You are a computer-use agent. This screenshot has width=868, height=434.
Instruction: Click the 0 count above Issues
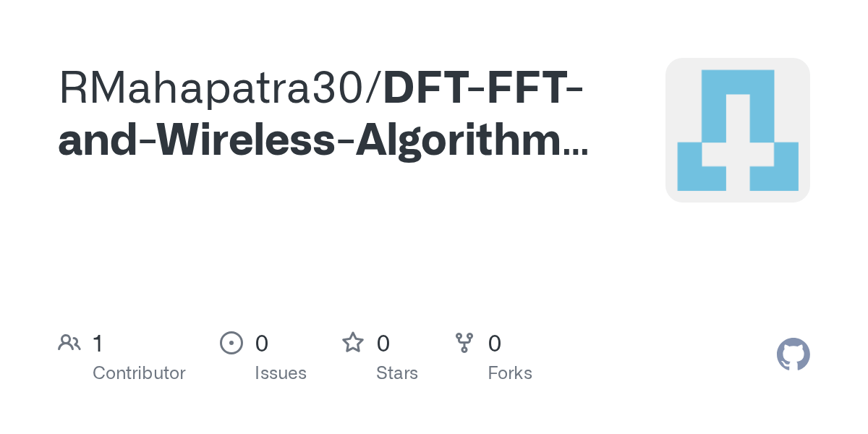pos(262,344)
